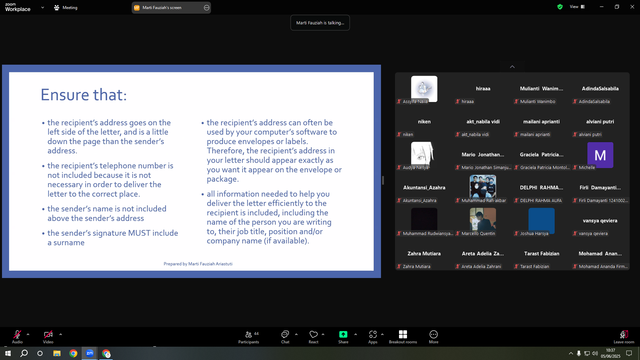Select vansya qeviera's participant tile
640x360 pixels.
click(600, 221)
